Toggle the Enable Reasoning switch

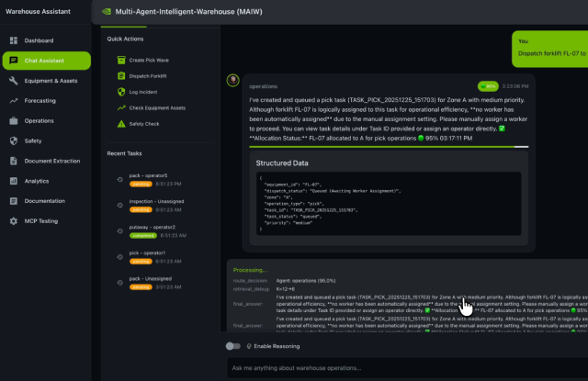(x=235, y=346)
